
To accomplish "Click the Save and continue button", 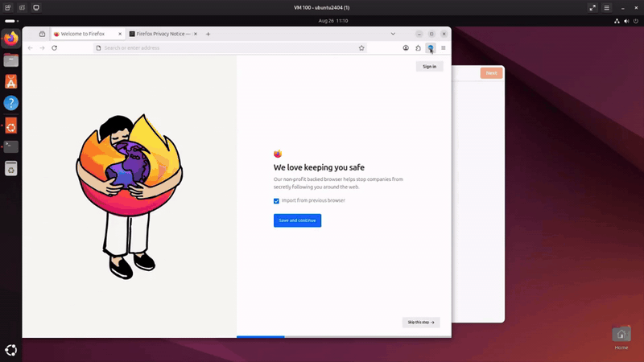I will (x=297, y=220).
